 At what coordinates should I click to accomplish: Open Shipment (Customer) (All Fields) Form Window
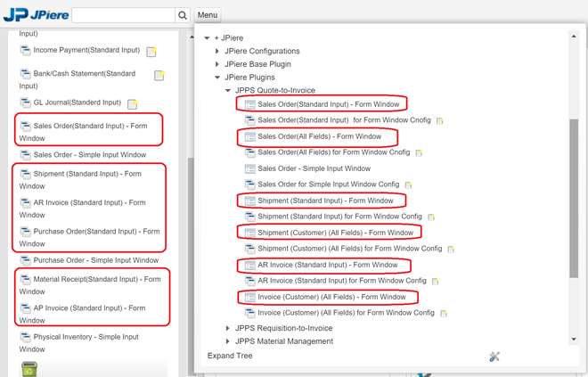tap(335, 233)
